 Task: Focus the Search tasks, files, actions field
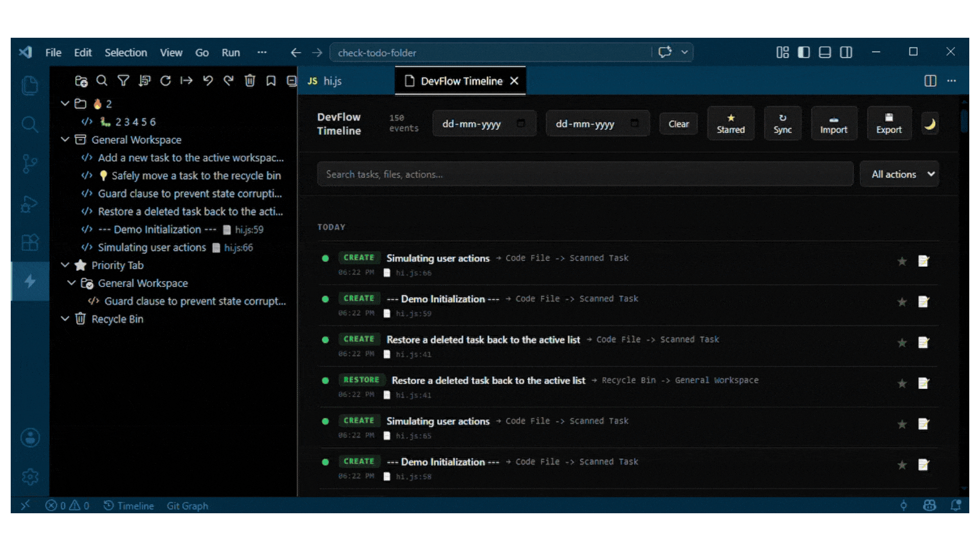585,174
